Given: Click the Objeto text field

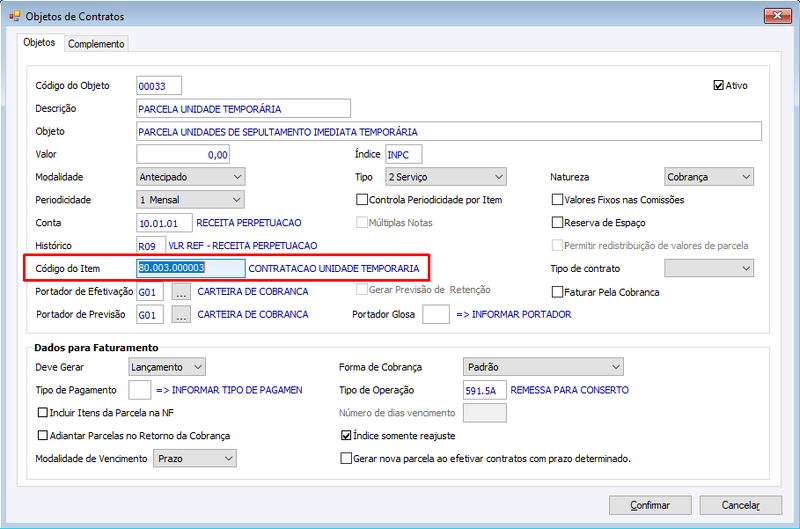Looking at the screenshot, I should 449,131.
